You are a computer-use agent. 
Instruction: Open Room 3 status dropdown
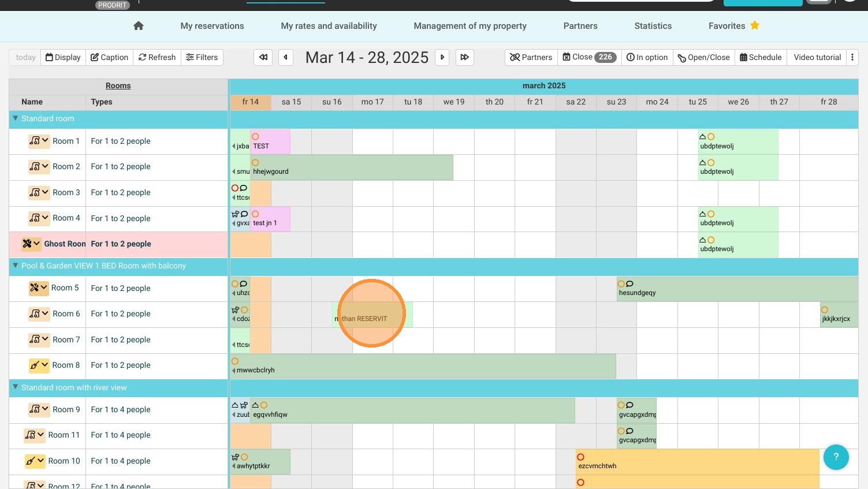click(x=39, y=192)
